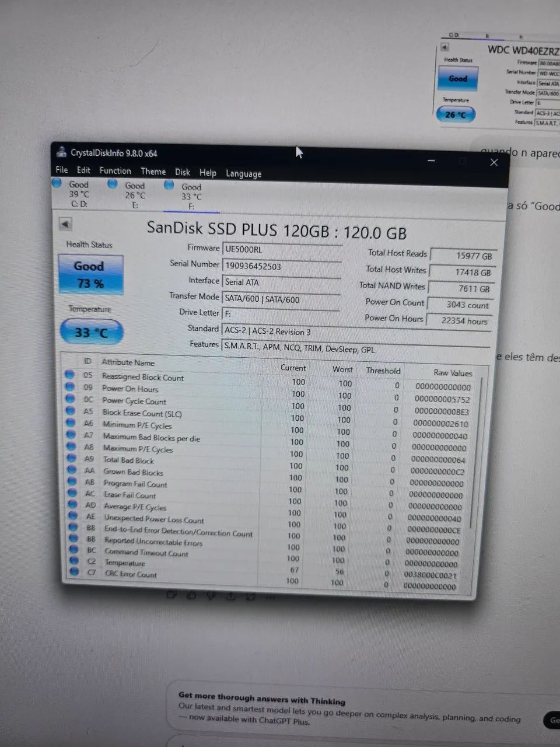This screenshot has height=747, width=560.
Task: Click the Attribute Name column header
Action: (x=128, y=362)
